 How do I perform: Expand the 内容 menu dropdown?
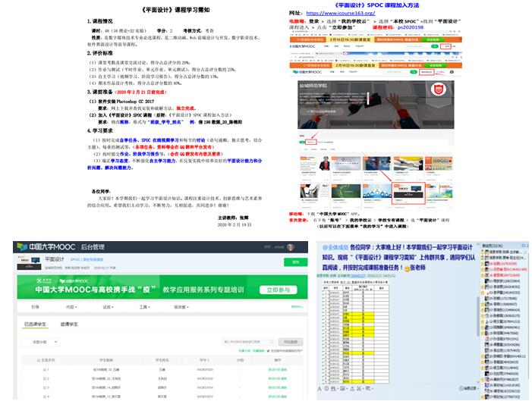coord(71,307)
